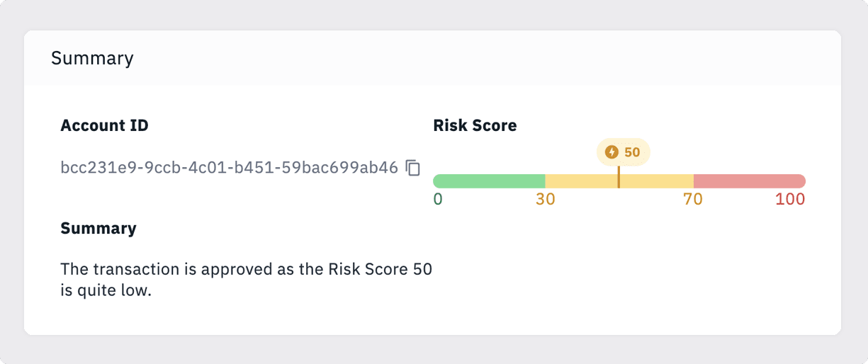Click the 100 scale label
The height and width of the screenshot is (364, 868).
tap(790, 199)
